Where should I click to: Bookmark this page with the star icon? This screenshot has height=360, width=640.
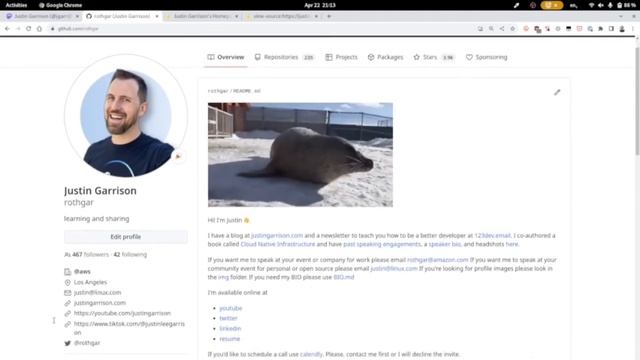click(513, 29)
